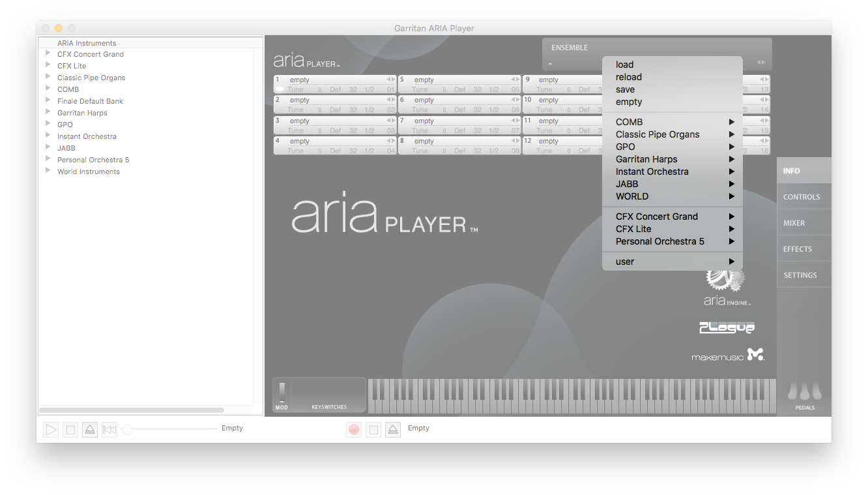Load a MIDI file via player eject icon
The width and height of the screenshot is (868, 495).
click(90, 430)
